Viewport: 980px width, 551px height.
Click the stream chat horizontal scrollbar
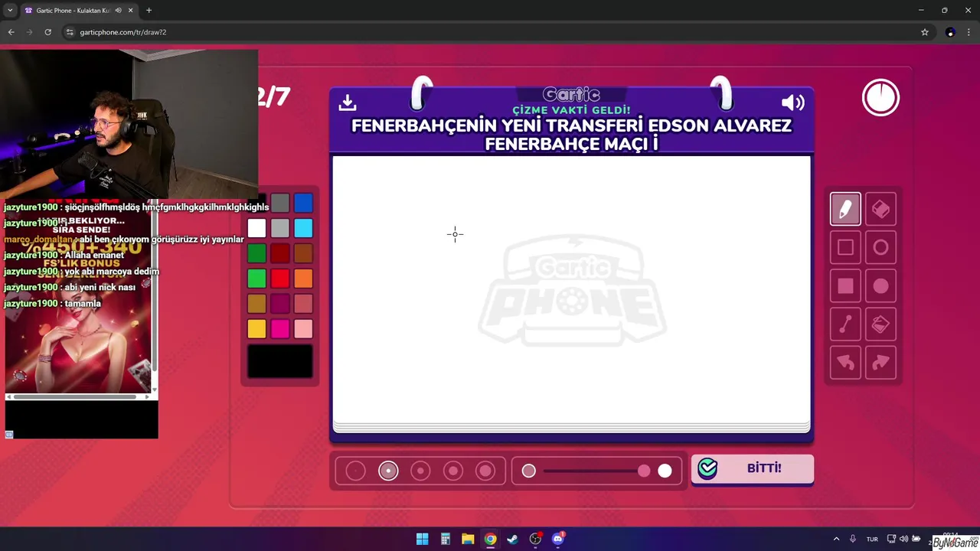pos(75,396)
